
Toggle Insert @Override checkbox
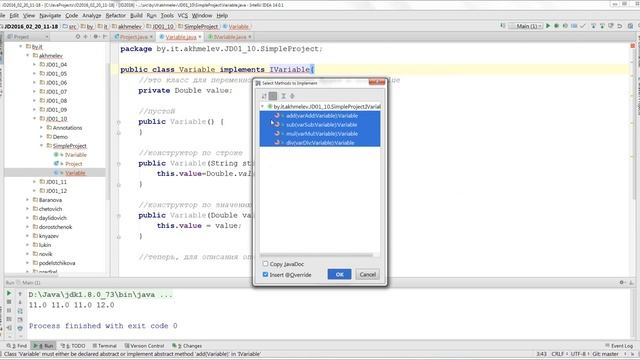265,274
